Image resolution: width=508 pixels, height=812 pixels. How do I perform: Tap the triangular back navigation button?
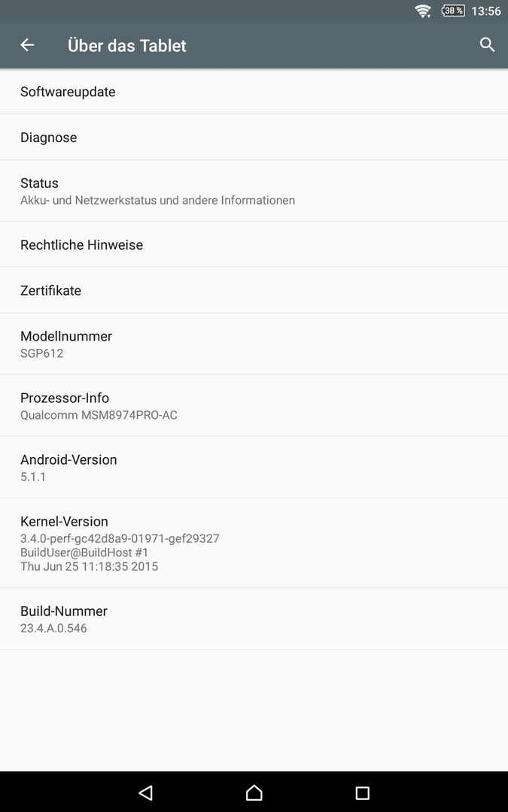click(146, 792)
